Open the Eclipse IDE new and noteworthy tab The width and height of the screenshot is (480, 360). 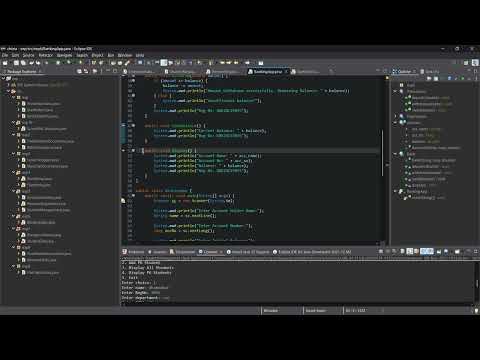tap(312, 252)
